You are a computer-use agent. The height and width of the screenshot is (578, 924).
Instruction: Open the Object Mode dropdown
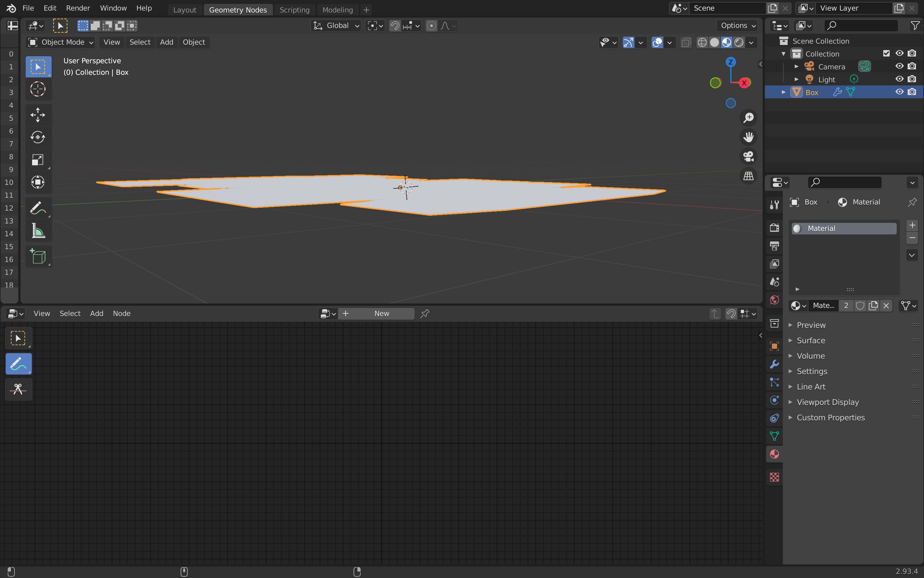(x=61, y=42)
